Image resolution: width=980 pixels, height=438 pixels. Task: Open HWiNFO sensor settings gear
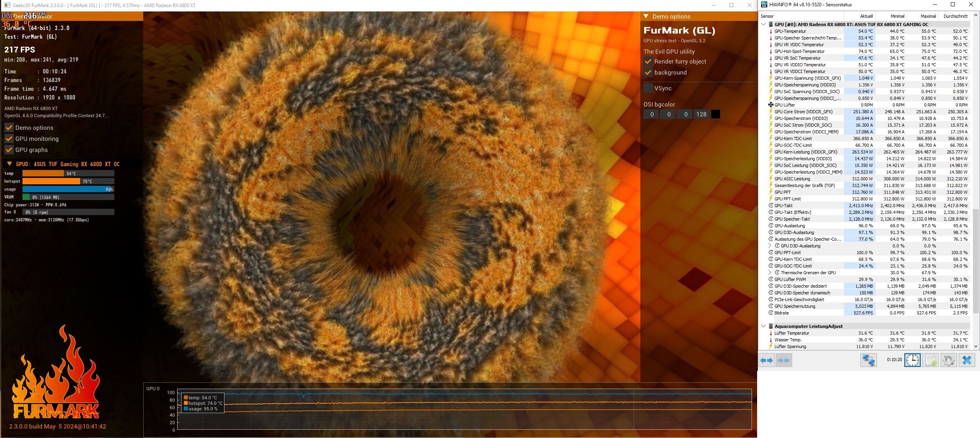pos(948,360)
